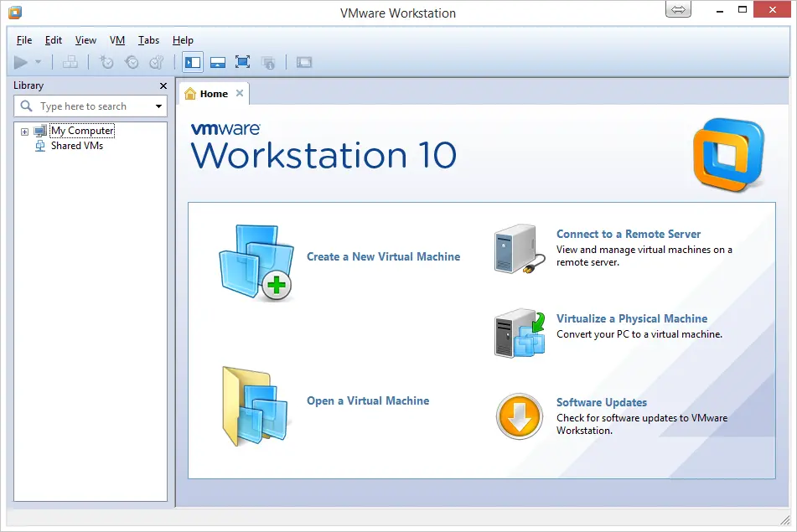Click the Shared VMs network icon
This screenshot has height=532, width=797.
(40, 147)
